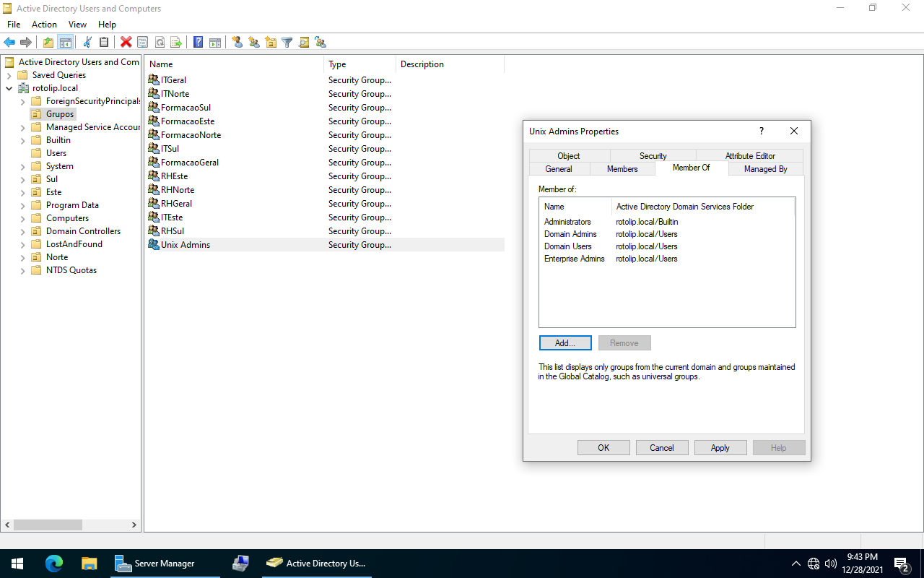Click the Export list toolbar icon
This screenshot has width=924, height=578.
coord(175,43)
